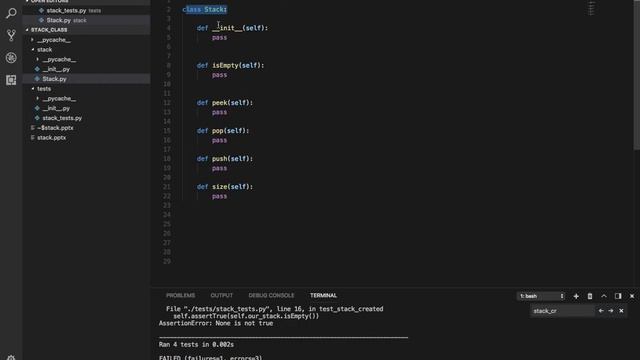640x360 pixels.
Task: Open the Source Control view
Action: click(11, 35)
